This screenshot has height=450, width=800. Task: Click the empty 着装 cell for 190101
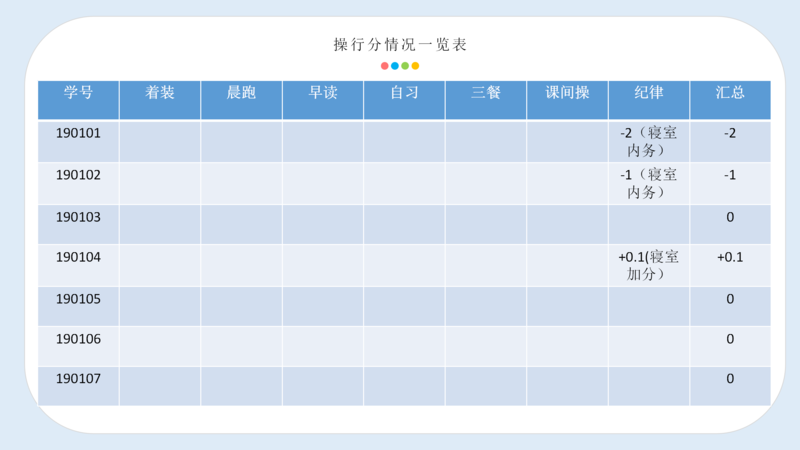pos(160,141)
